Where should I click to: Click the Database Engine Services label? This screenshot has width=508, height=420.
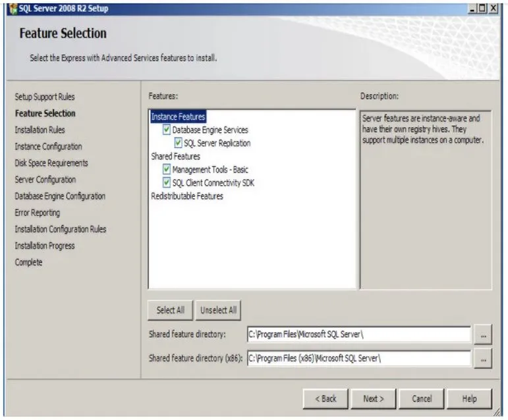pos(210,130)
